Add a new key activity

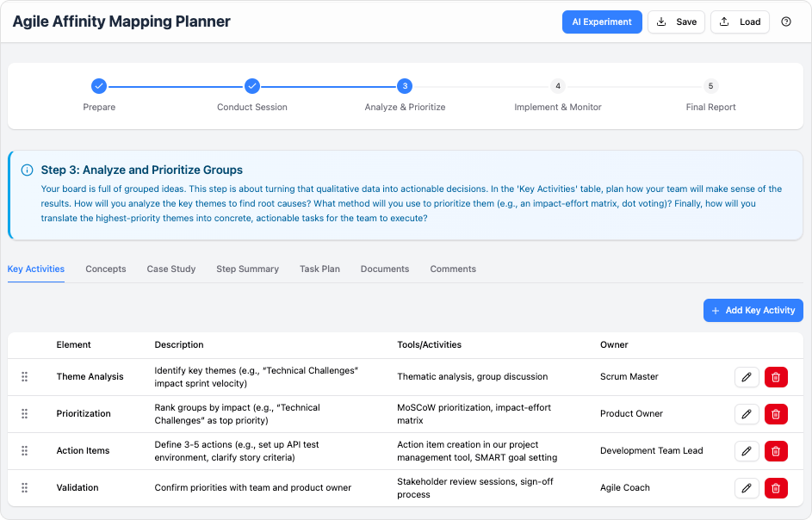(x=753, y=310)
